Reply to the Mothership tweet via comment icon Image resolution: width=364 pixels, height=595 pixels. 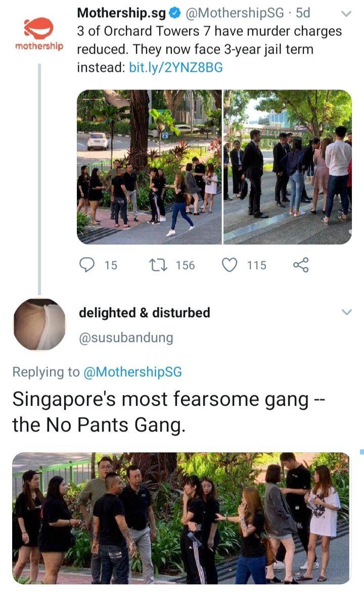88,264
